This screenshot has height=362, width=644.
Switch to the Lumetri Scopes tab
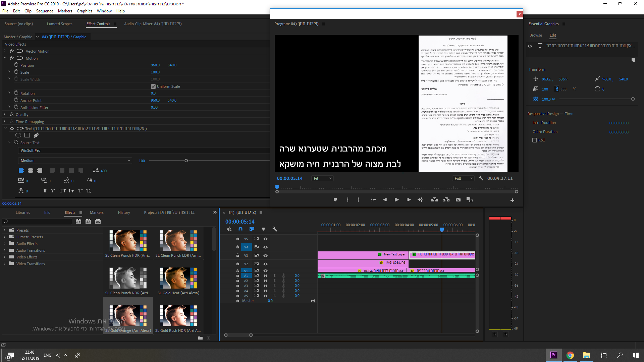coord(59,24)
